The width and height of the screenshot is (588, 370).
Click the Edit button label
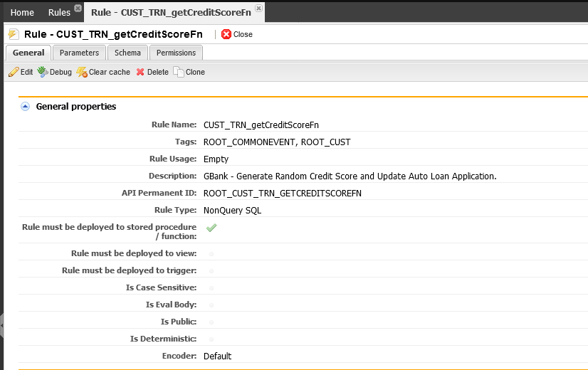(26, 72)
